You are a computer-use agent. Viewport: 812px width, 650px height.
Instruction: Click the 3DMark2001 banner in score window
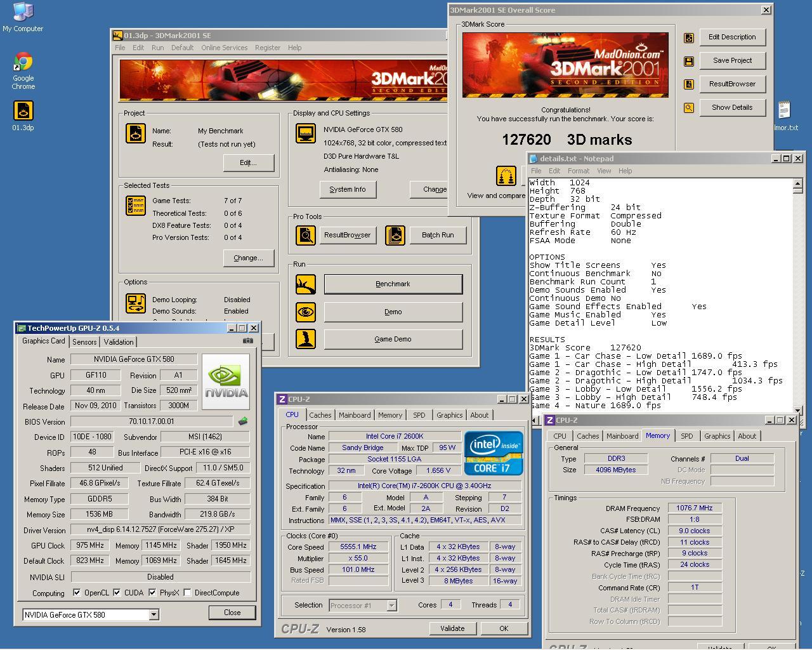point(565,65)
